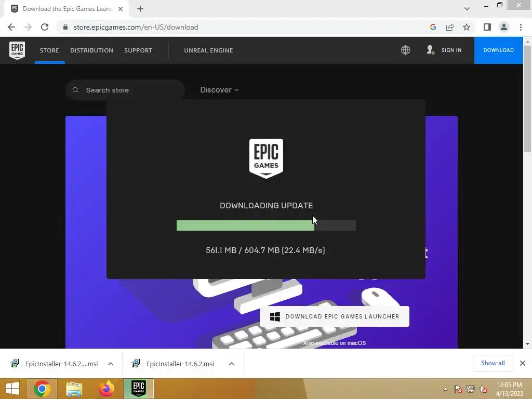532x399 pixels.
Task: Click the Google icon in address bar
Action: (x=433, y=27)
